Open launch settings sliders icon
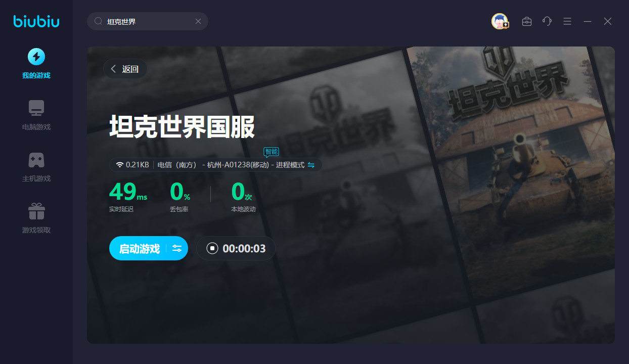629x364 pixels. (x=177, y=248)
